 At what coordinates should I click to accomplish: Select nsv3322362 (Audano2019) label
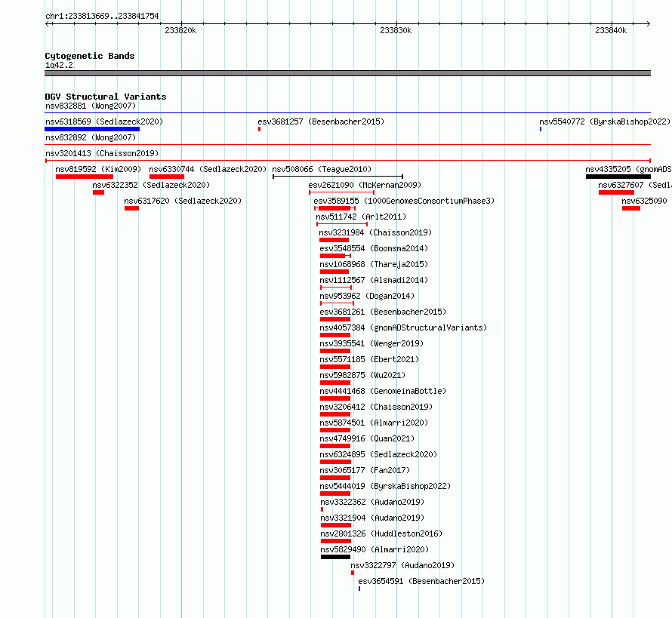point(372,502)
